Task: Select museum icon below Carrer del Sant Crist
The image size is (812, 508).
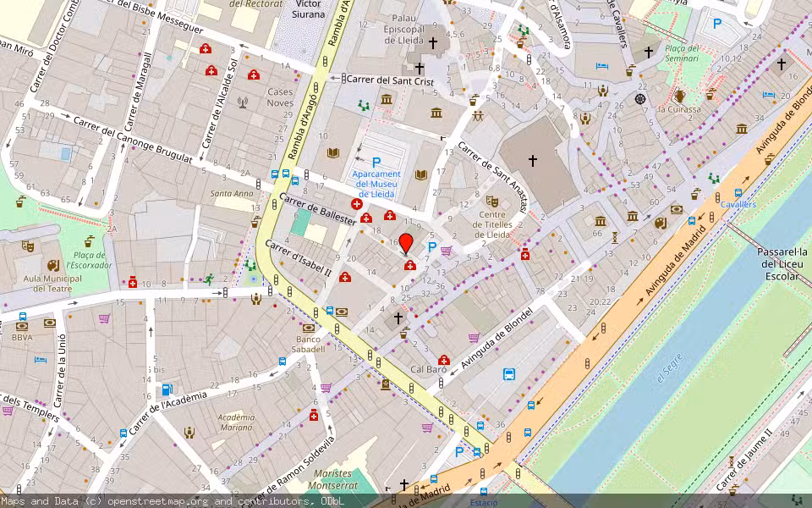Action: (x=387, y=99)
